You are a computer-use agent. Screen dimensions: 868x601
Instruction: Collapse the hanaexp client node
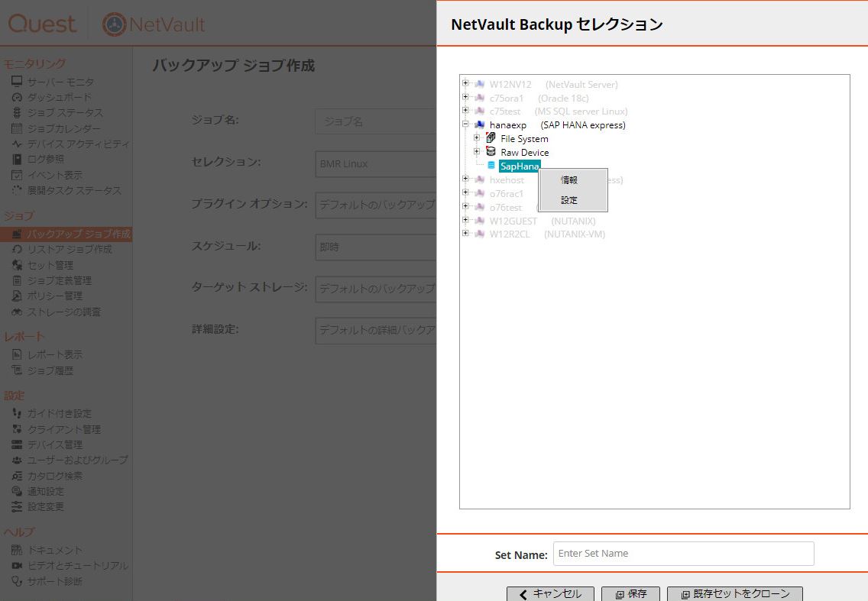[x=465, y=124]
